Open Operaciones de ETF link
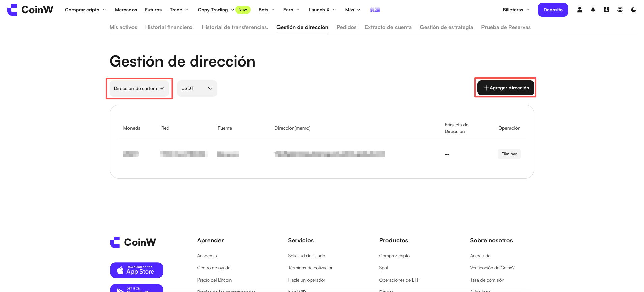The width and height of the screenshot is (644, 292). tap(399, 280)
